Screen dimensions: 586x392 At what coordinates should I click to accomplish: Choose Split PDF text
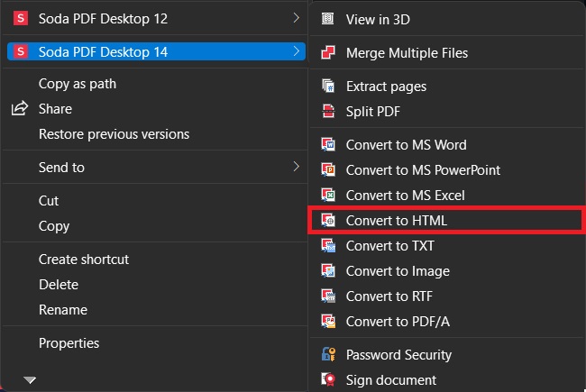pos(373,112)
